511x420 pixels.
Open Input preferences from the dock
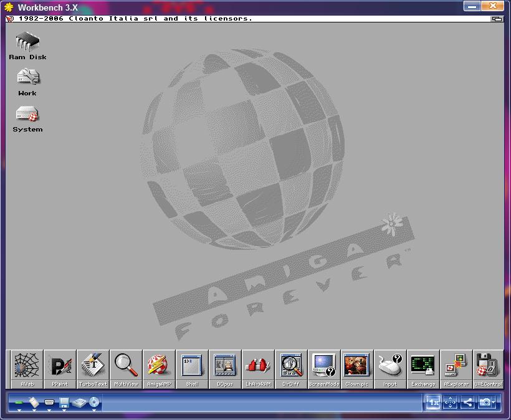coord(390,369)
